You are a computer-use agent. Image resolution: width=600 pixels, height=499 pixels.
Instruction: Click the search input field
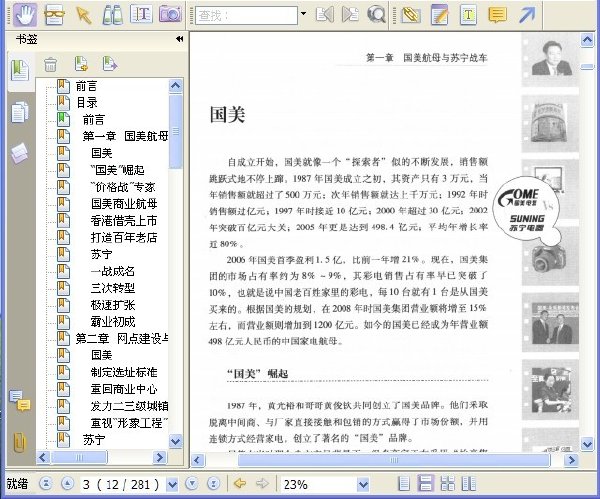(x=246, y=15)
